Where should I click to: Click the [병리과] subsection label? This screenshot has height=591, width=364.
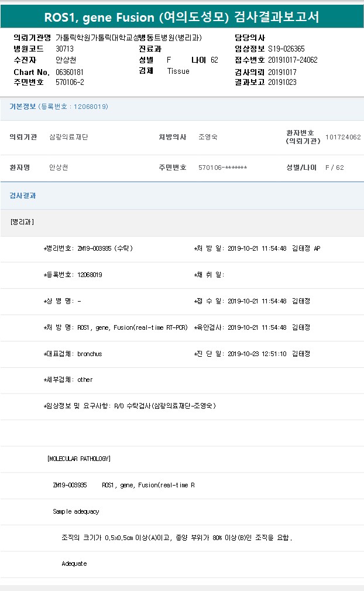(x=22, y=222)
